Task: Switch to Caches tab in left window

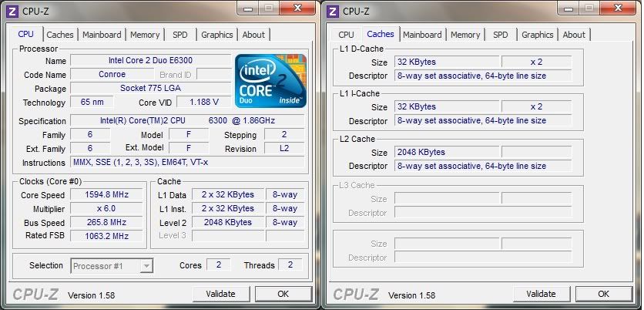Action: click(60, 35)
